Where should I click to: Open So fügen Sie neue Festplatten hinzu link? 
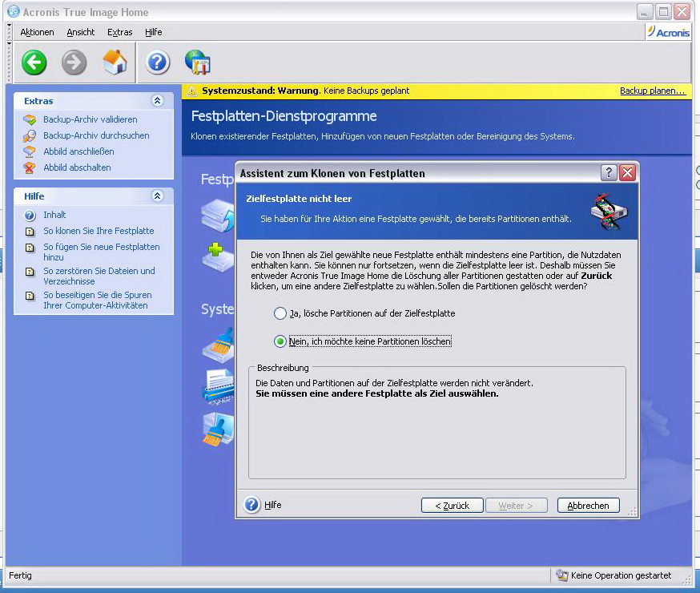[x=102, y=252]
